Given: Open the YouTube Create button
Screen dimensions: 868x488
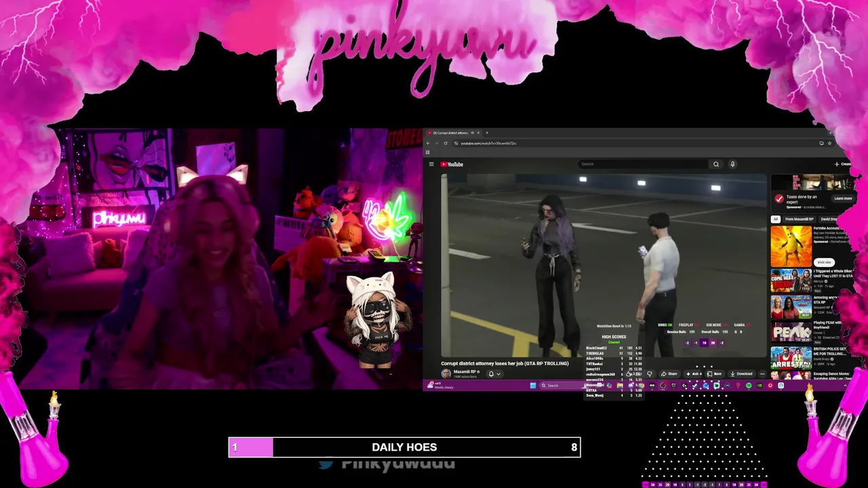Looking at the screenshot, I should click(x=842, y=164).
